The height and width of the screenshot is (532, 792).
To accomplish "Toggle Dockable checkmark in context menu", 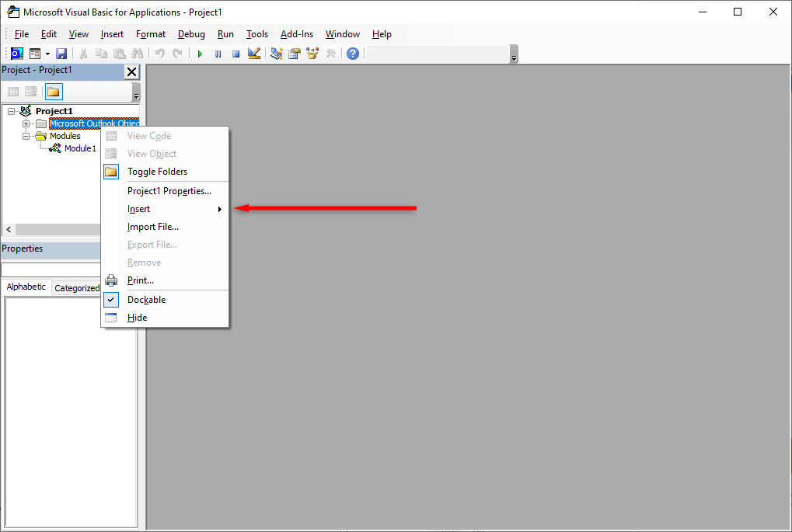I will [166, 300].
